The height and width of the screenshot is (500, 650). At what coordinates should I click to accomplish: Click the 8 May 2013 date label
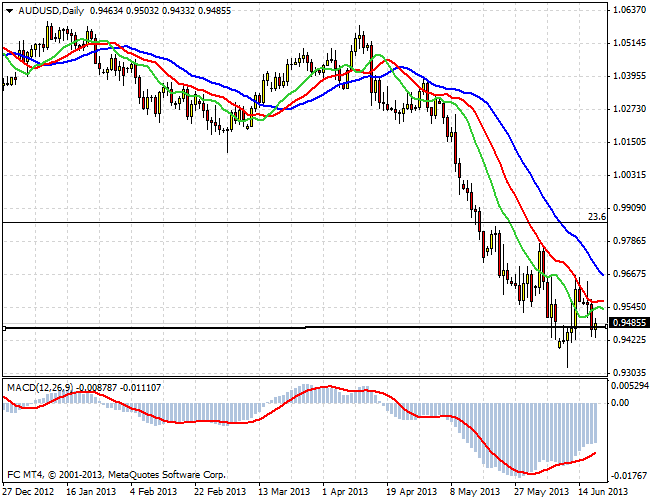[475, 492]
